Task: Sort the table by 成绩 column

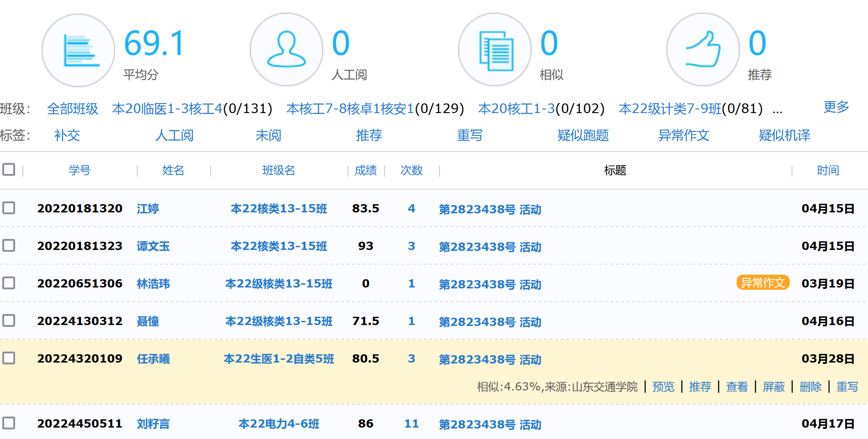Action: pyautogui.click(x=365, y=170)
